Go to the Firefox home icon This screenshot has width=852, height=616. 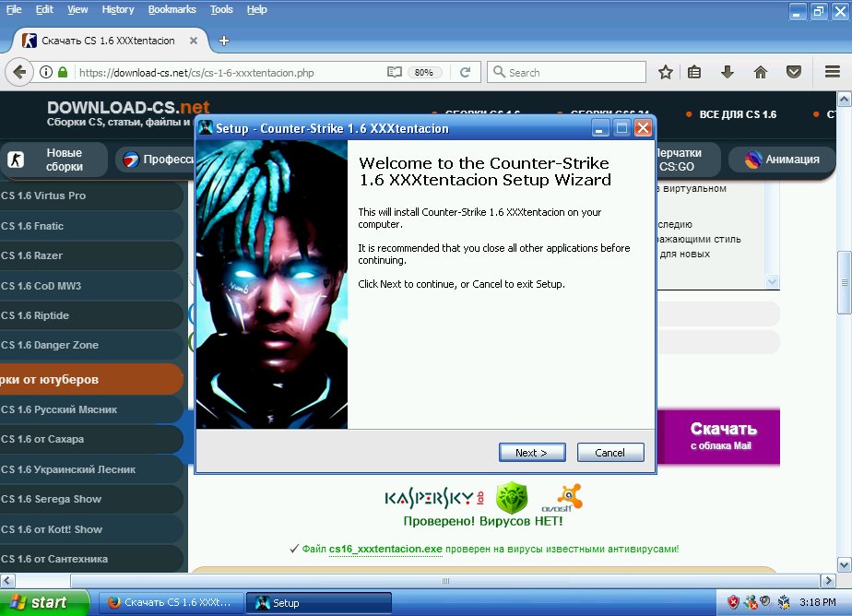[761, 72]
